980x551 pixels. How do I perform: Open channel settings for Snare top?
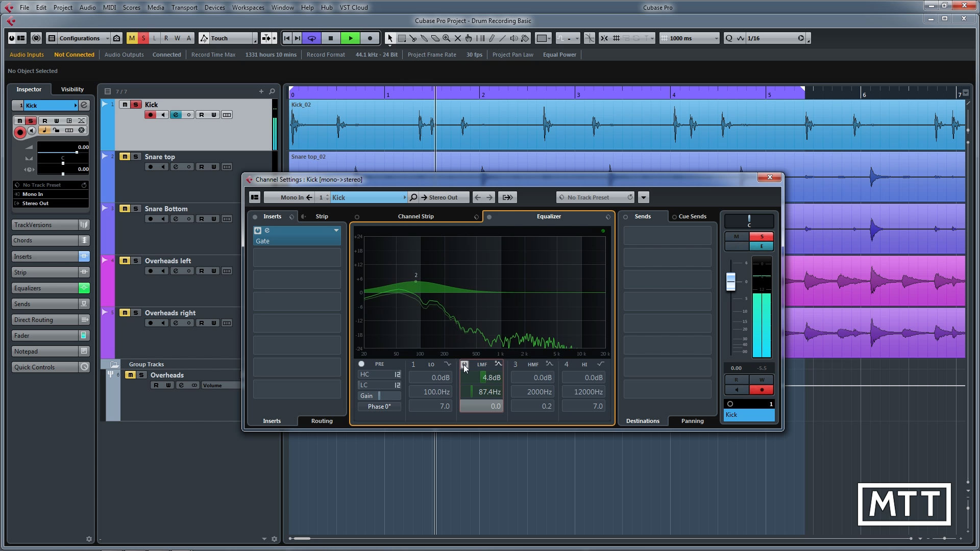click(x=175, y=166)
